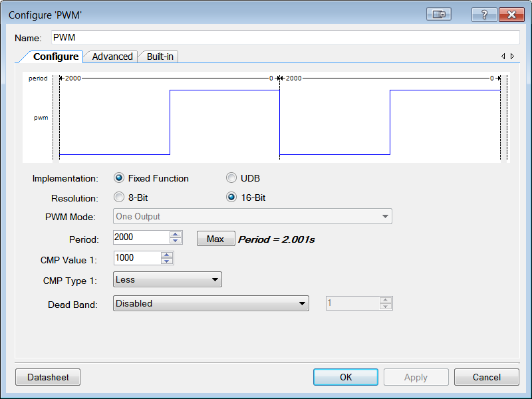Increment the Period value using the stepper
This screenshot has width=532, height=399.
coord(174,233)
